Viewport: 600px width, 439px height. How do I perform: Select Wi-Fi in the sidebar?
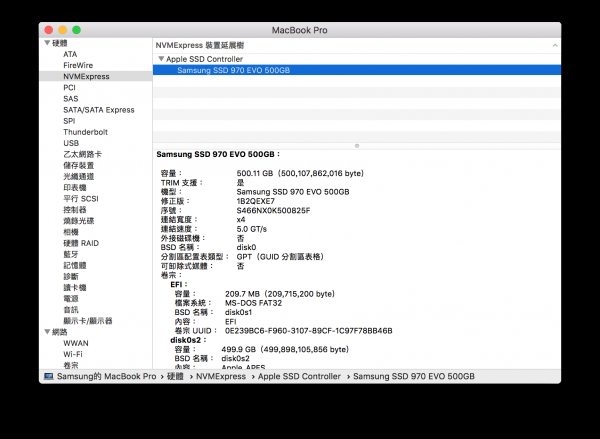tap(73, 354)
